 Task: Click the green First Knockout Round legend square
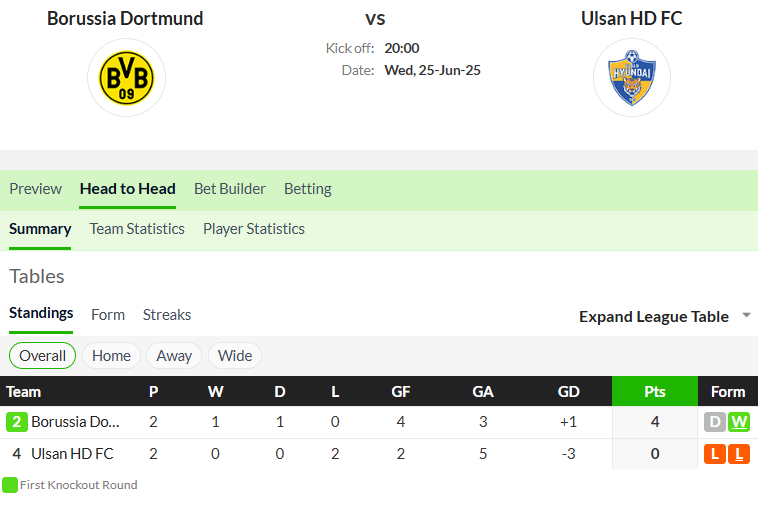10,485
